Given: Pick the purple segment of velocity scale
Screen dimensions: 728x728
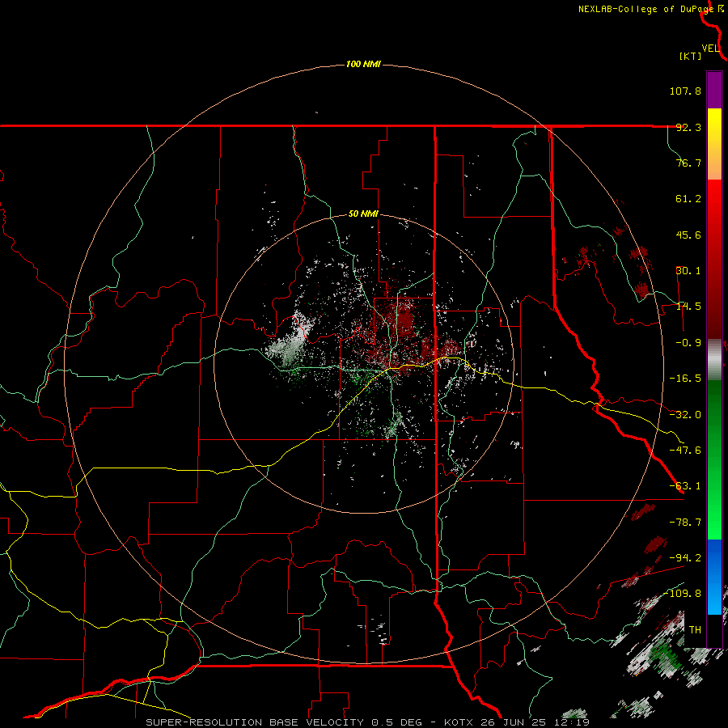Looking at the screenshot, I should [x=714, y=90].
